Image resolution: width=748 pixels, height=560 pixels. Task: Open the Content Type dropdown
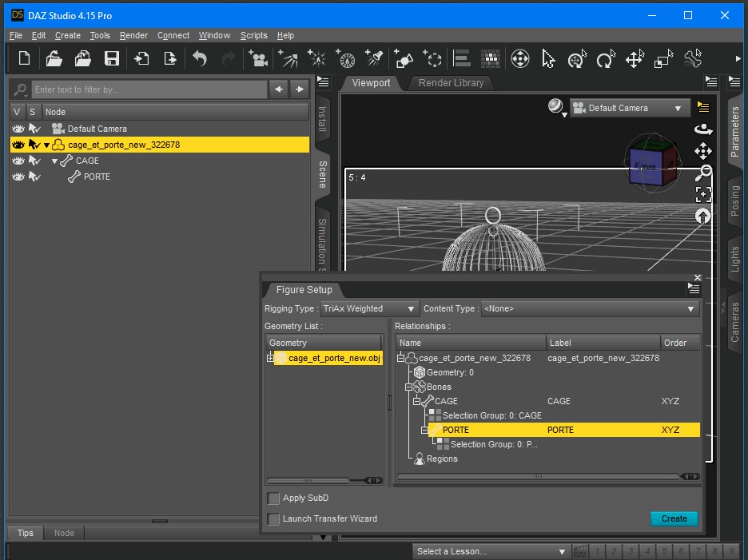tap(590, 308)
